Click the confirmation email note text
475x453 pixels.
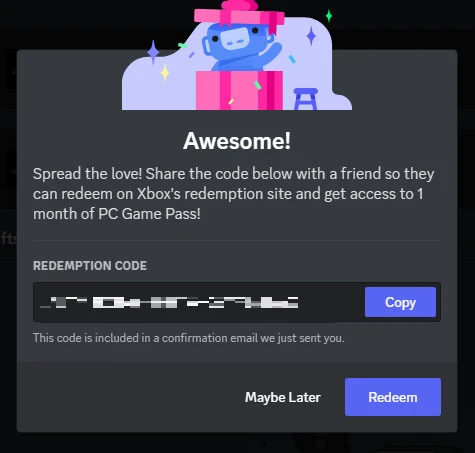(x=189, y=338)
